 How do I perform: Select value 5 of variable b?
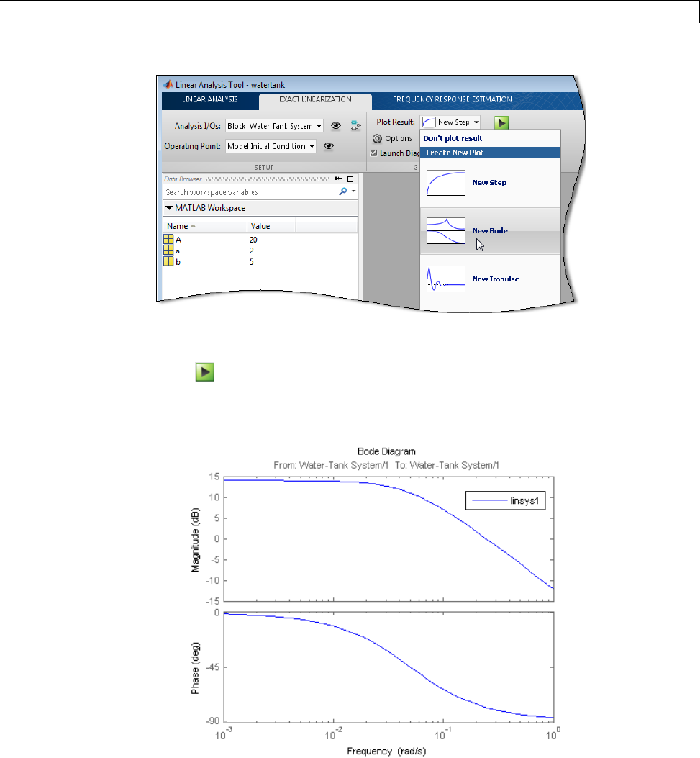pyautogui.click(x=251, y=262)
